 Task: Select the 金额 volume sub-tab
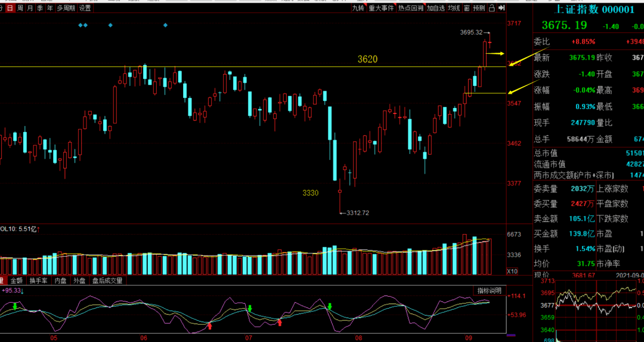coord(17,281)
